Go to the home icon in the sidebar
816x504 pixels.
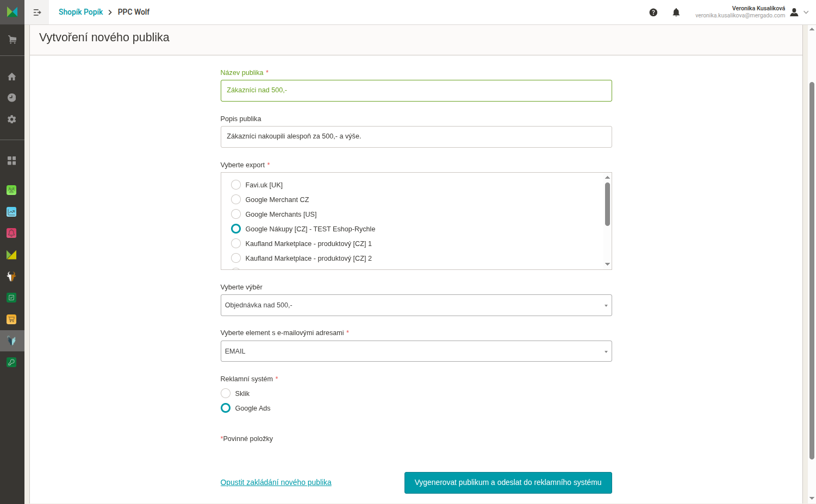(x=12, y=77)
